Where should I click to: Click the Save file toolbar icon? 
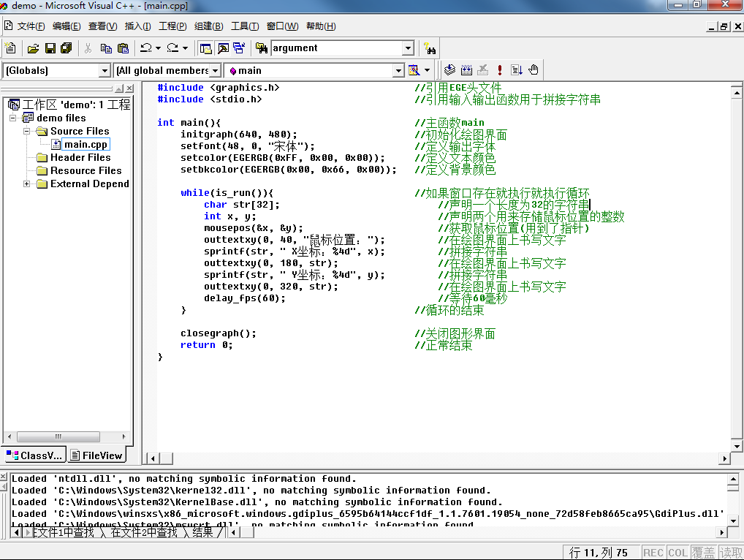coord(50,48)
